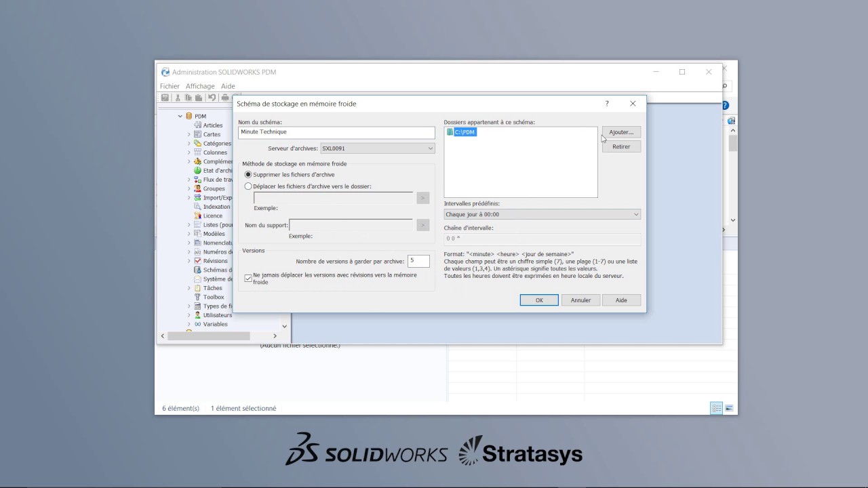Click the Système de messages envelope icon
Image resolution: width=868 pixels, height=488 pixels.
tap(198, 279)
